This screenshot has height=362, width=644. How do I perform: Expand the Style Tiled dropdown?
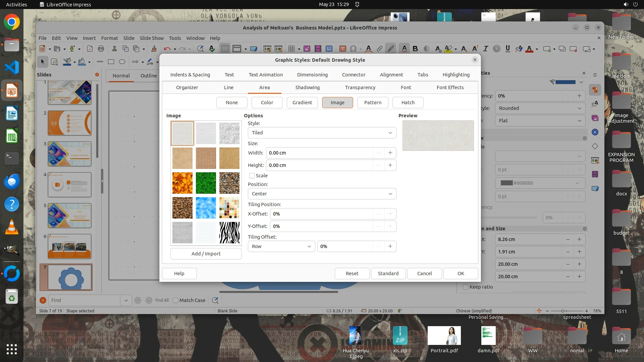[322, 133]
